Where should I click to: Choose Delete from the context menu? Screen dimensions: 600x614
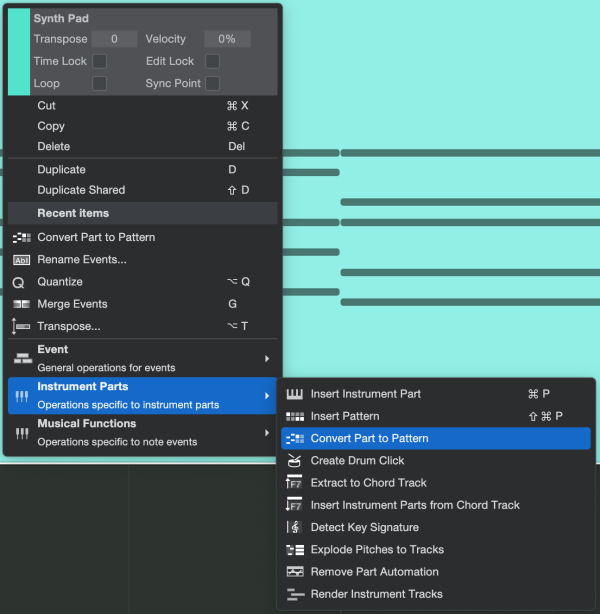click(x=143, y=146)
